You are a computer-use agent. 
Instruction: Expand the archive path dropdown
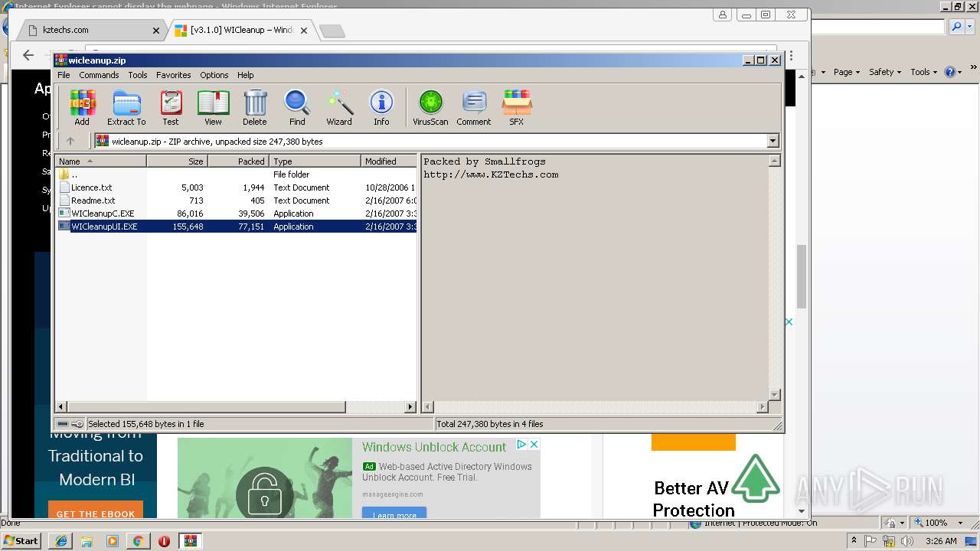(x=773, y=141)
